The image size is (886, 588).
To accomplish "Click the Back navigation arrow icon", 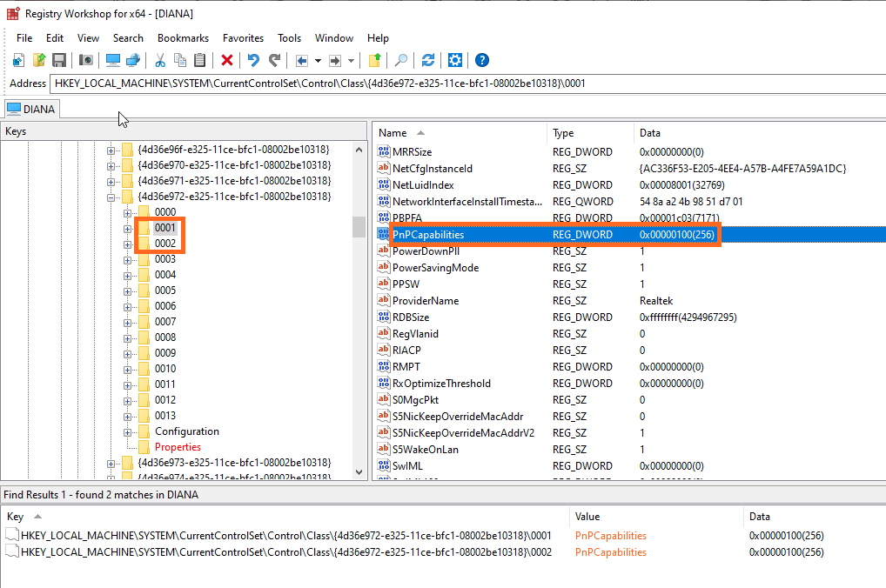I will tap(302, 60).
